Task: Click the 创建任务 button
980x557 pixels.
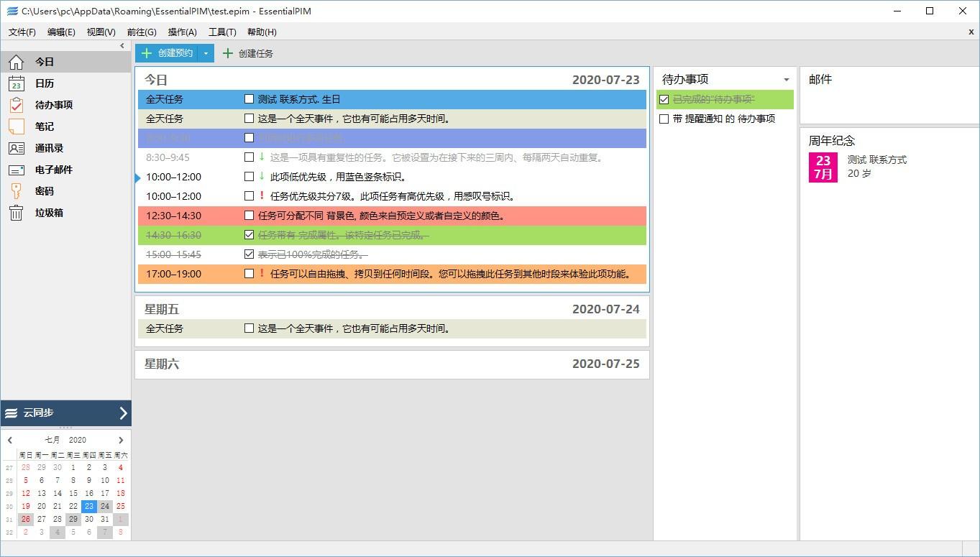Action: (x=248, y=53)
